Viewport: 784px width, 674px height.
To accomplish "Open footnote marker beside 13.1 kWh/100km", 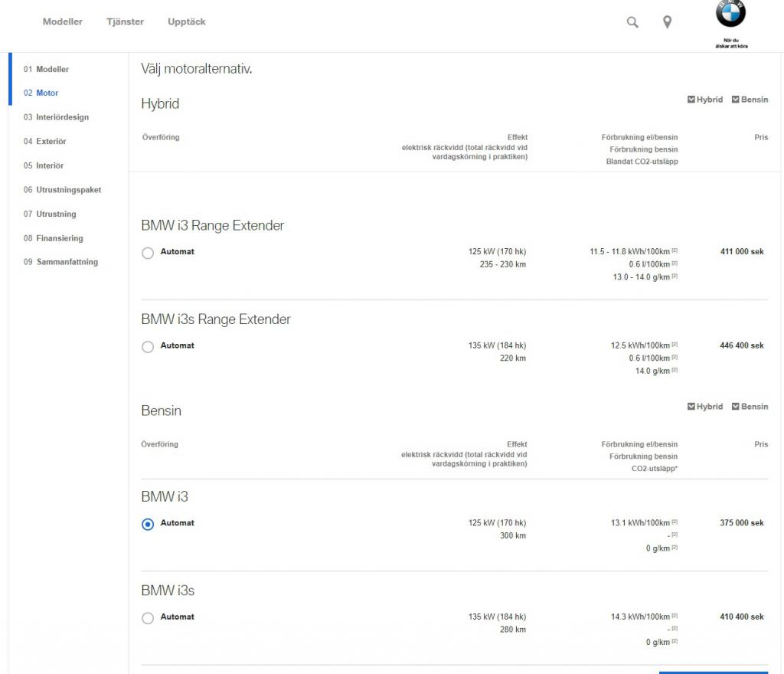I will (675, 522).
